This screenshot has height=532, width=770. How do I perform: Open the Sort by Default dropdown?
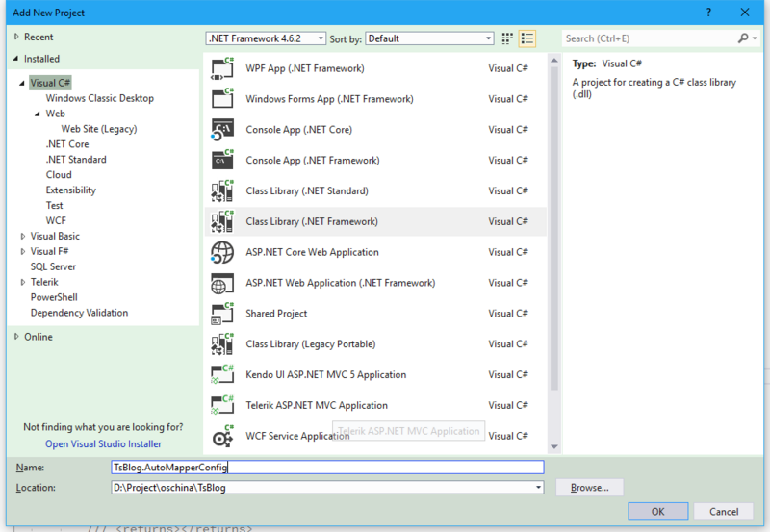tap(429, 38)
